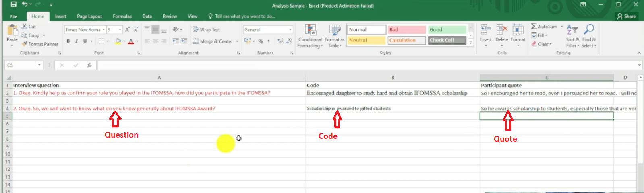The image size is (644, 193).
Task: Click the Insert Function fx icon
Action: 89,65
